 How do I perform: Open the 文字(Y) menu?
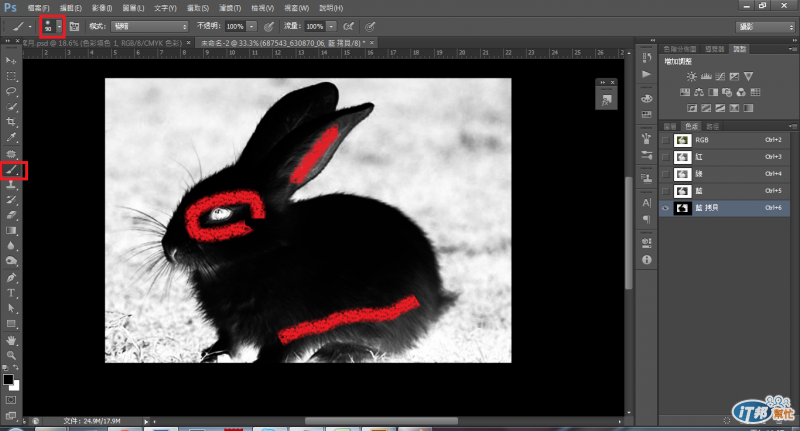coord(165,8)
